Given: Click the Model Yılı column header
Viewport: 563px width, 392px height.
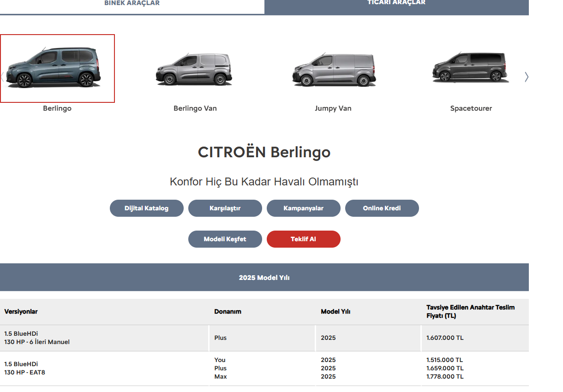Looking at the screenshot, I should [x=335, y=311].
